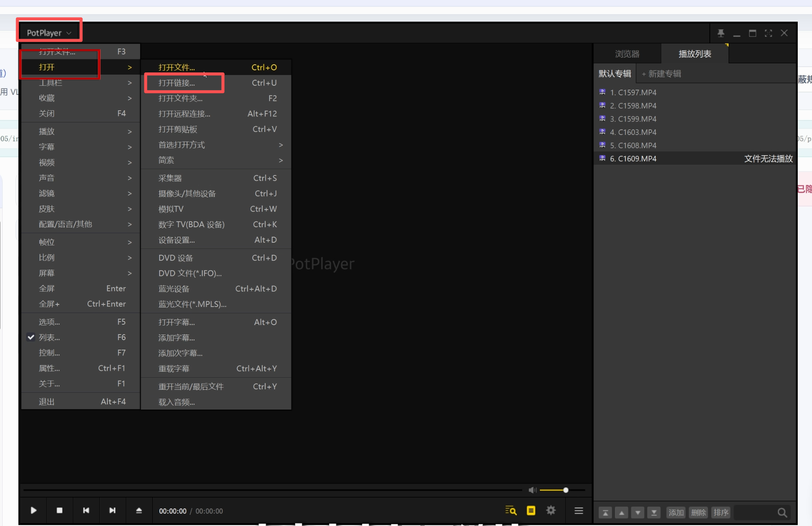
Task: Move item to bottom of the playlist
Action: point(654,513)
